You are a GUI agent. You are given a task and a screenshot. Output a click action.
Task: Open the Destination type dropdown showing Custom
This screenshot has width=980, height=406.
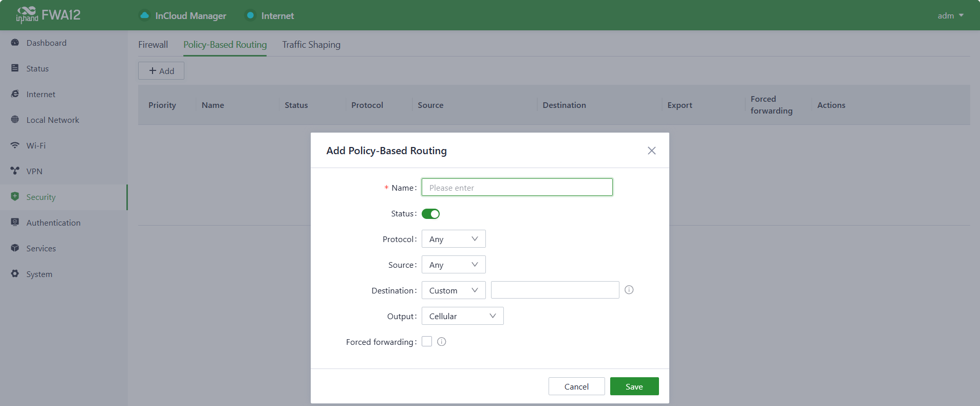coord(453,290)
